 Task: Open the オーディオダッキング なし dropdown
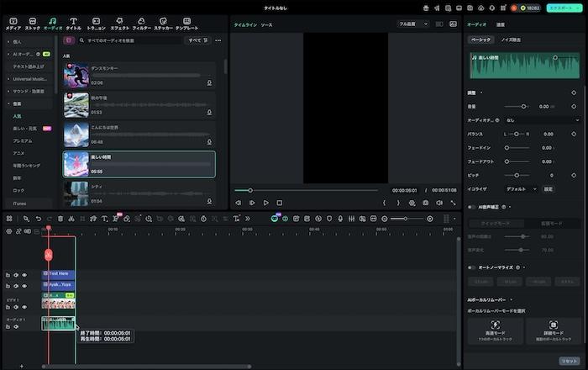click(542, 120)
